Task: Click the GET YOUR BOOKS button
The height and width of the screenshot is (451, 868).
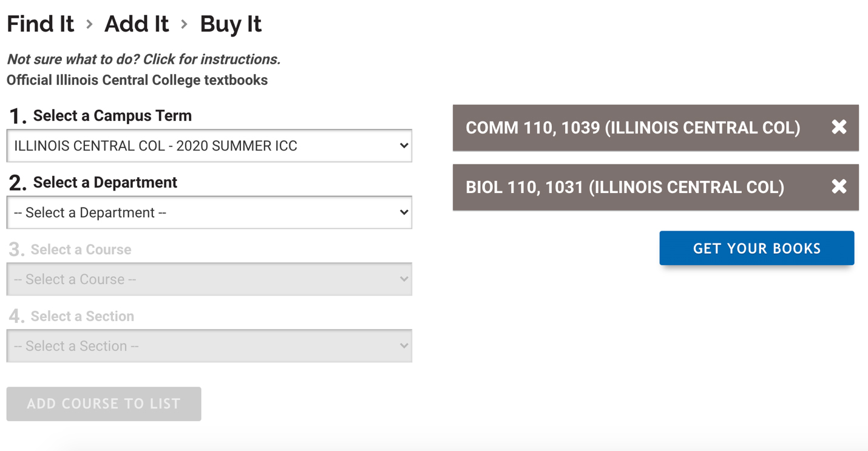Action: [757, 248]
